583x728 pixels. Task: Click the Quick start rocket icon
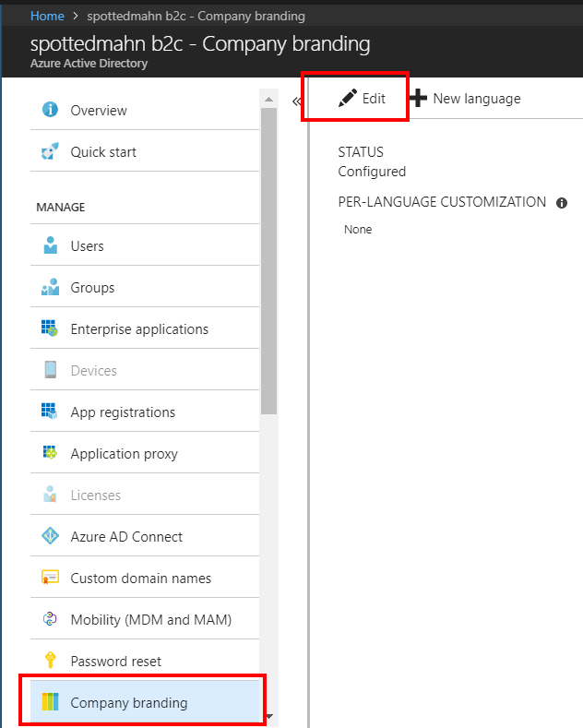click(50, 151)
